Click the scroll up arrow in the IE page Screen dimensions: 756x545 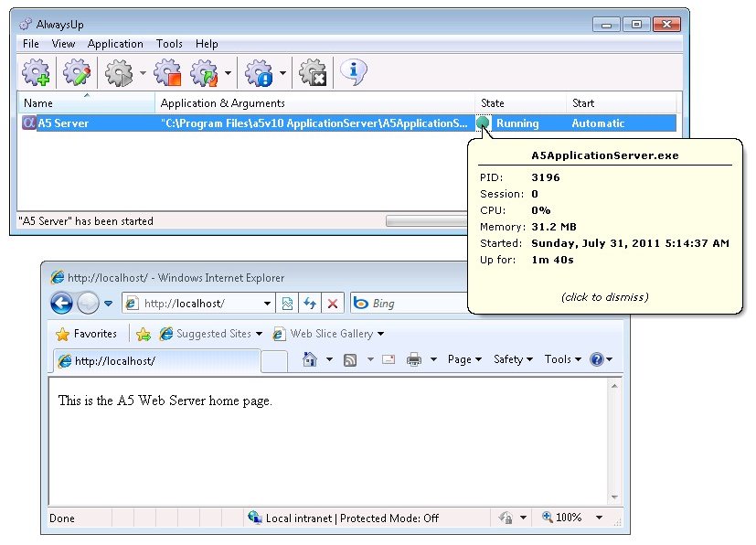[x=614, y=386]
